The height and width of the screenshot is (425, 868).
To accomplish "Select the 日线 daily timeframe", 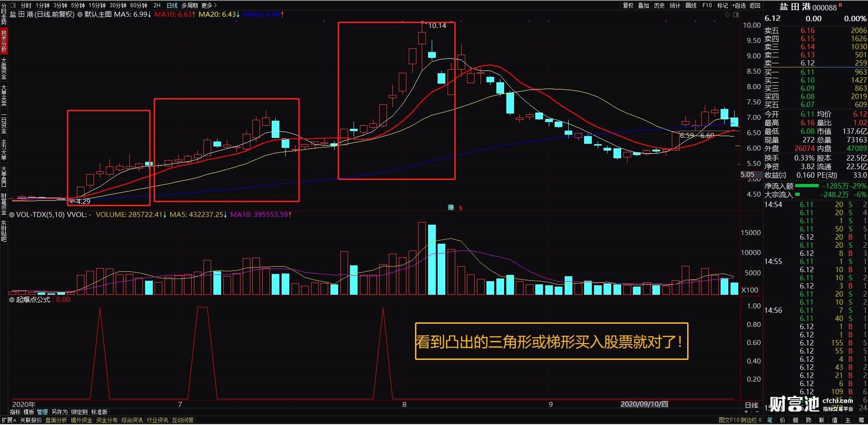I will [172, 5].
